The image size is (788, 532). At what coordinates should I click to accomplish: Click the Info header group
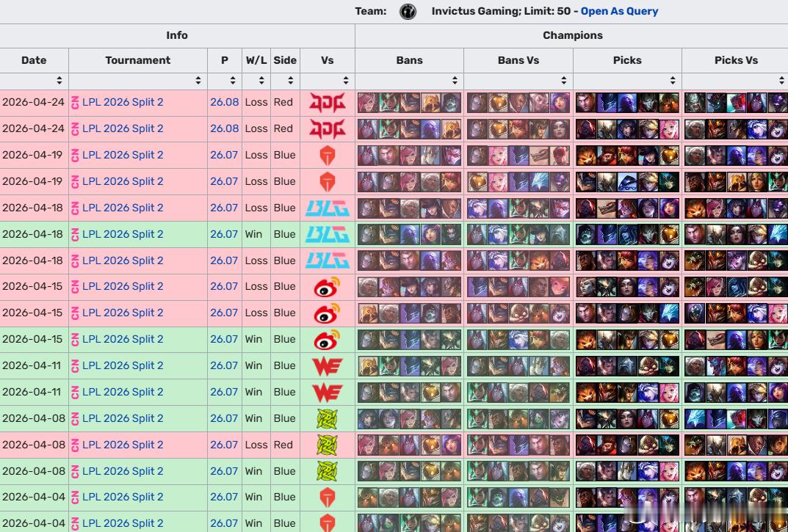click(177, 36)
